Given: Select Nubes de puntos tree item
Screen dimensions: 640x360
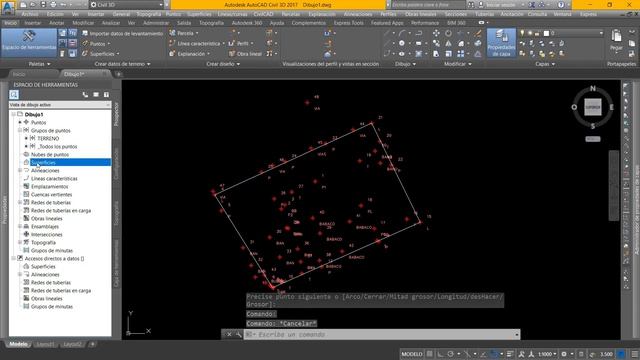Looking at the screenshot, I should [50, 155].
